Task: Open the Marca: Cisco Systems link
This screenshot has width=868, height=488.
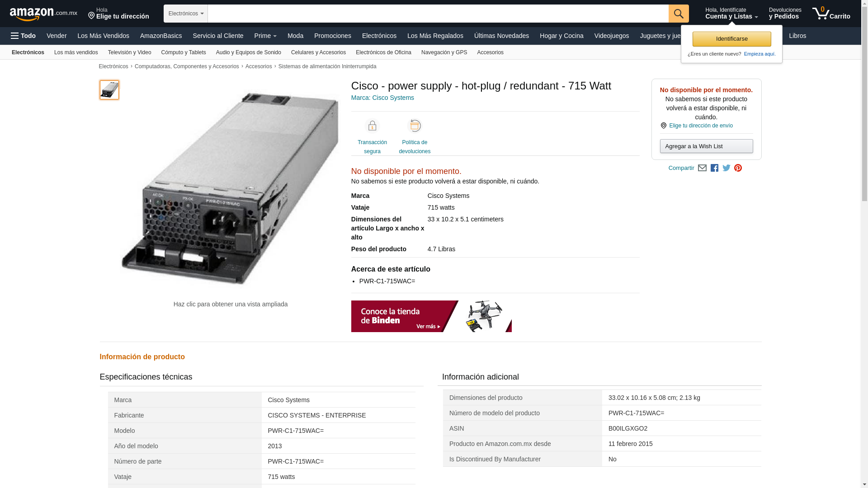Action: coord(382,98)
